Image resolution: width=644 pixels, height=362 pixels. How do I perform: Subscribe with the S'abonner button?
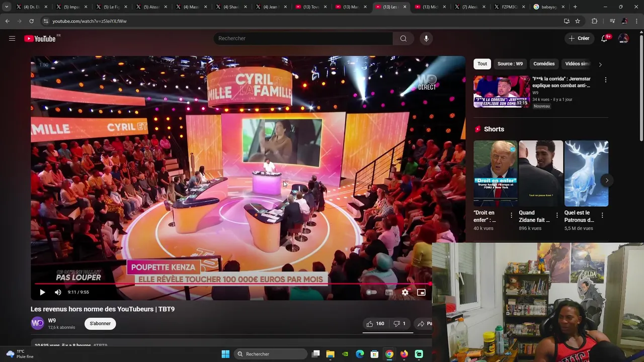click(x=100, y=323)
